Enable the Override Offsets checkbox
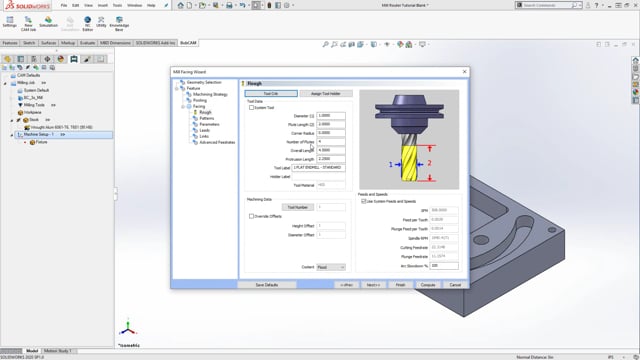Image resolution: width=640 pixels, height=360 pixels. pos(251,216)
